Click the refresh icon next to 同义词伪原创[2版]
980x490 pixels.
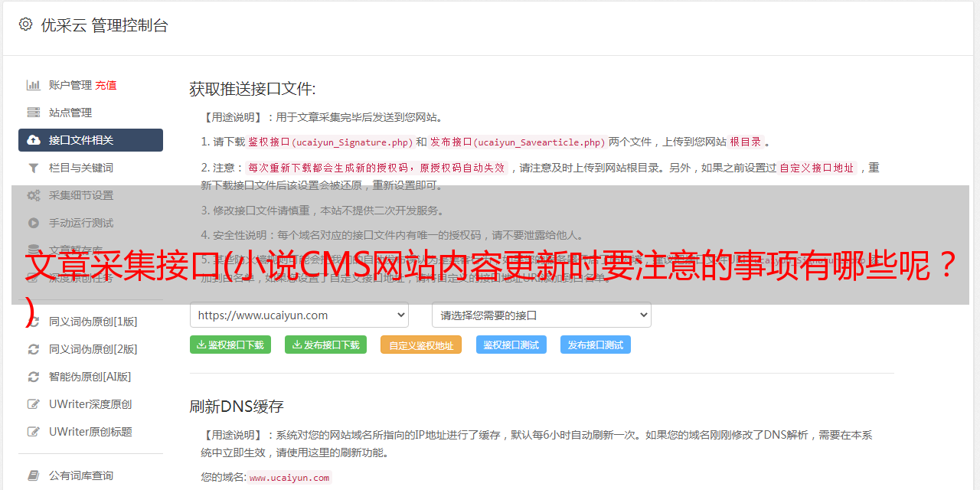pyautogui.click(x=34, y=349)
